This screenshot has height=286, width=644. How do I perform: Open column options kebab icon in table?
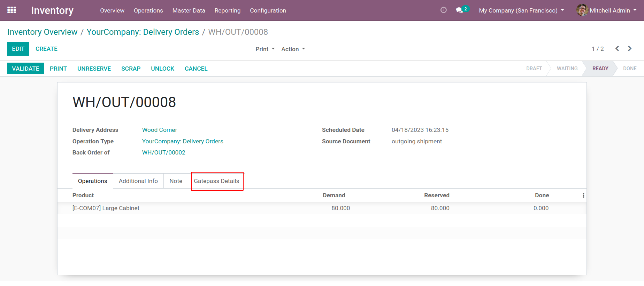[583, 195]
